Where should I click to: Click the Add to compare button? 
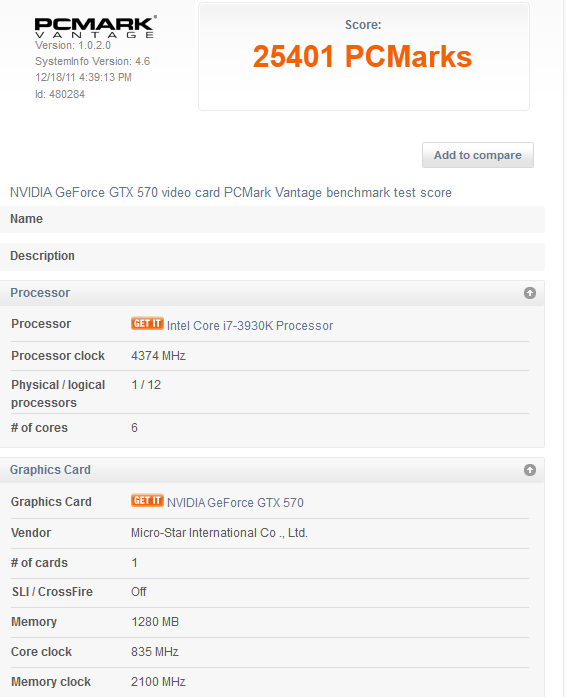point(478,155)
